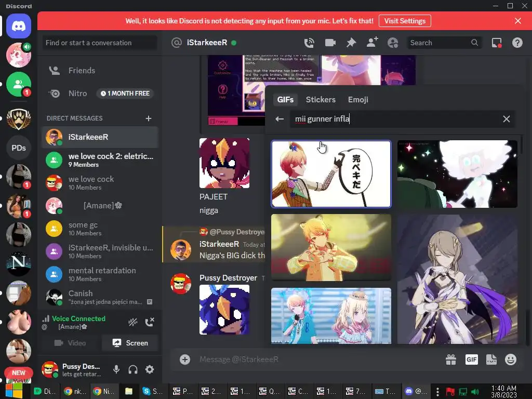Open the mental retardation group

point(100,274)
